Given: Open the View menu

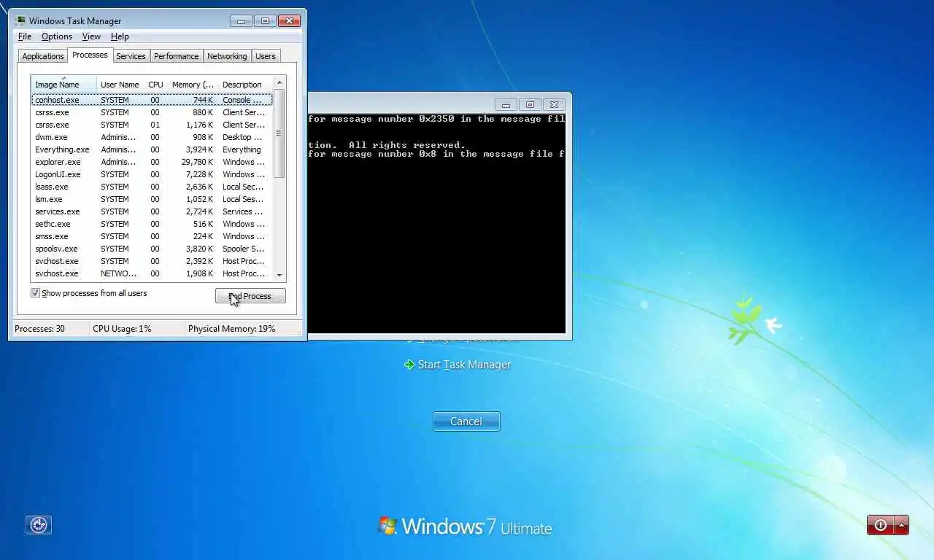Looking at the screenshot, I should coord(91,36).
